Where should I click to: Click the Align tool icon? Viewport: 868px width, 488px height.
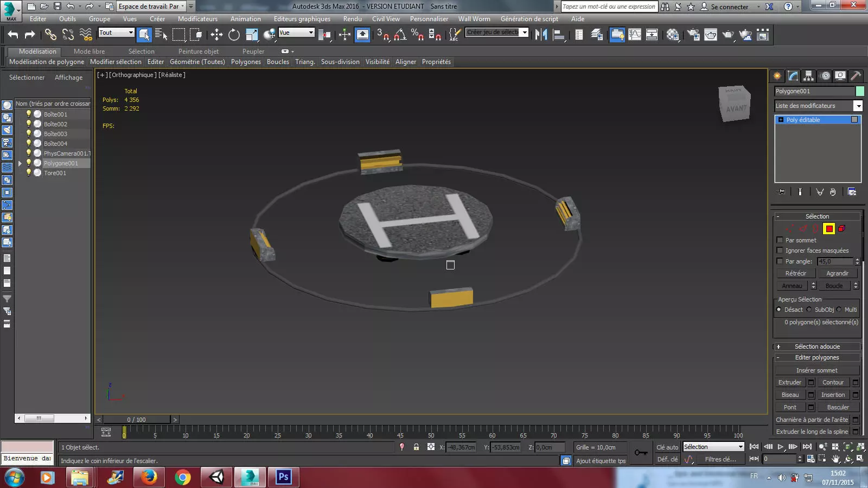pos(558,35)
